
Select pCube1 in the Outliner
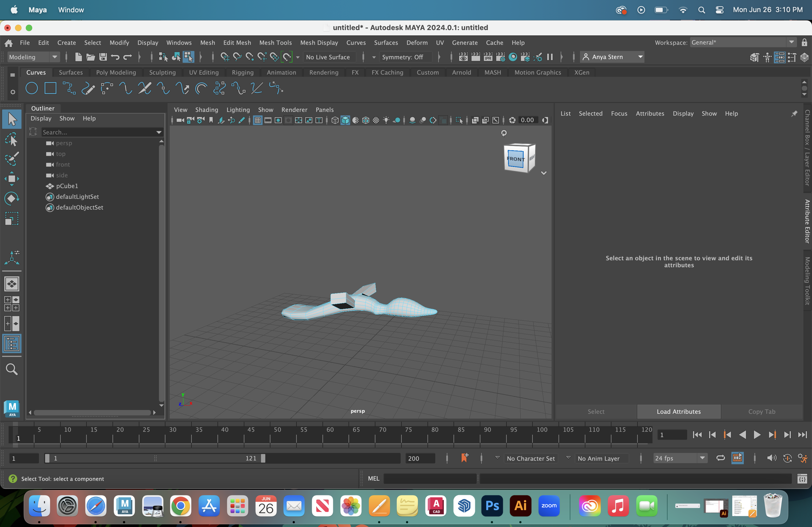tap(67, 186)
